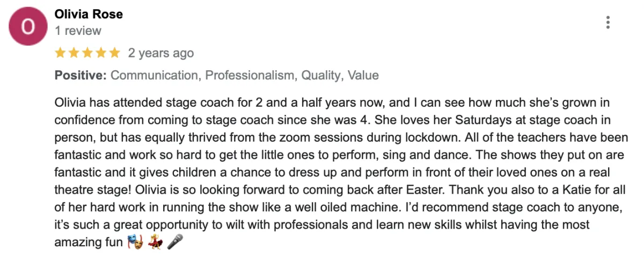Click the "Value" positive attribute
644x256 pixels.
[x=363, y=76]
